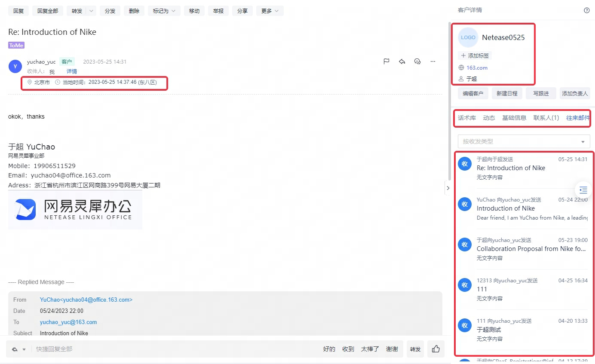Click the help question mark icon

click(x=587, y=10)
